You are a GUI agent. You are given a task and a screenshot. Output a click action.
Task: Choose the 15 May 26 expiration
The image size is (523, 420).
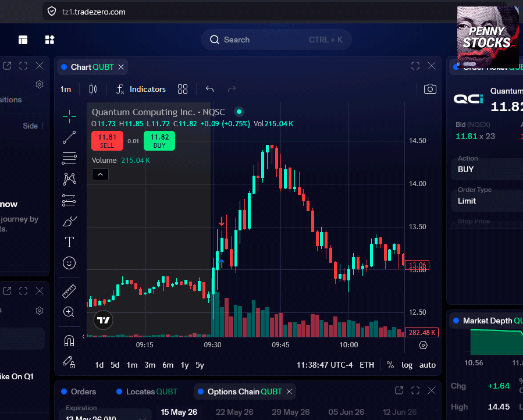(179, 412)
